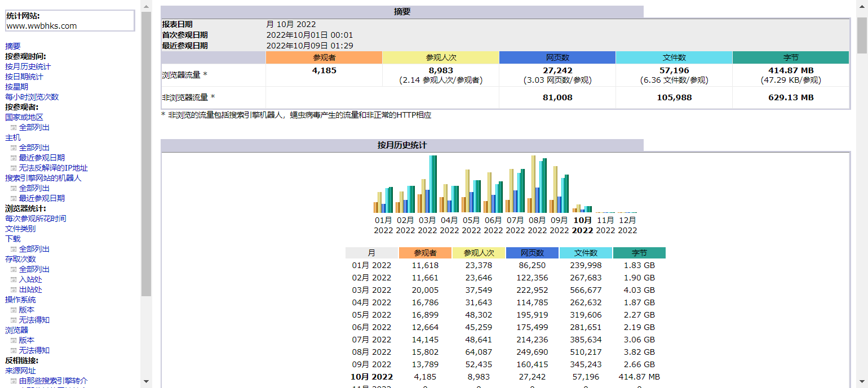Viewport: 868px width, 388px height.
Task: Click the 12月 2022 label under the chart
Action: pyautogui.click(x=627, y=225)
